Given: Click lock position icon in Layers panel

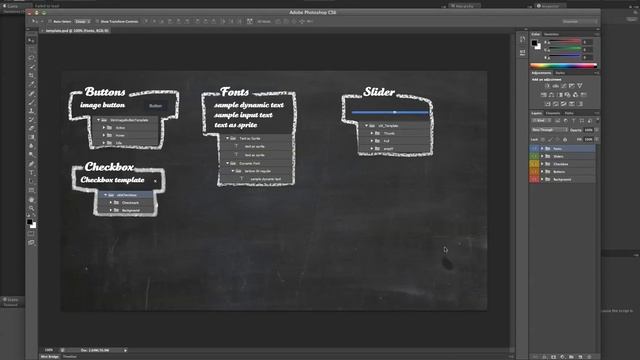Looking at the screenshot, I should 558,140.
